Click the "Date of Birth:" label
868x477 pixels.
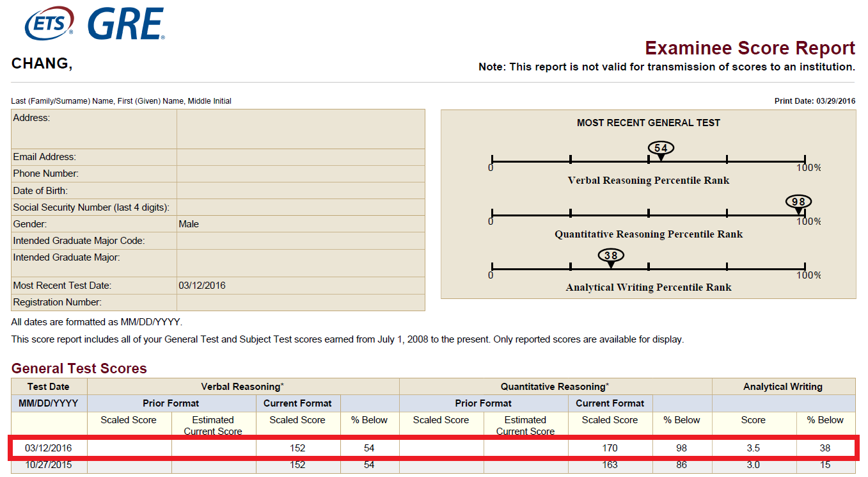pyautogui.click(x=40, y=191)
